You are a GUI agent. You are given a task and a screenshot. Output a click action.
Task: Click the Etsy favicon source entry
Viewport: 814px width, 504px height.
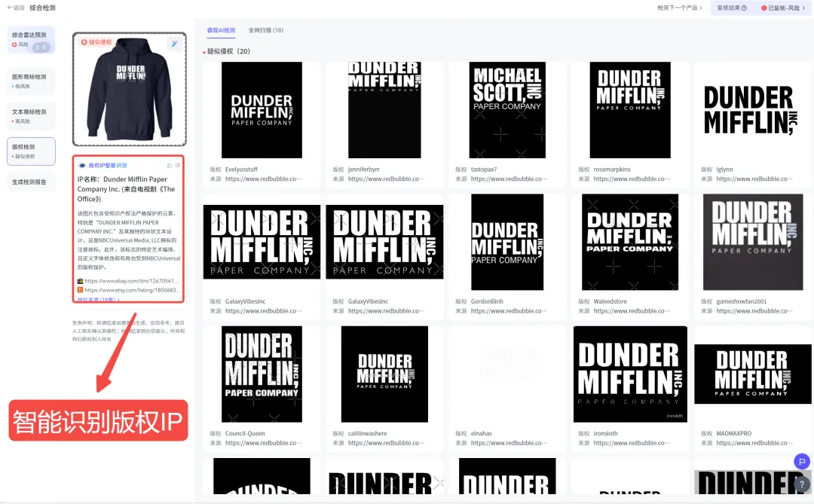[x=81, y=290]
